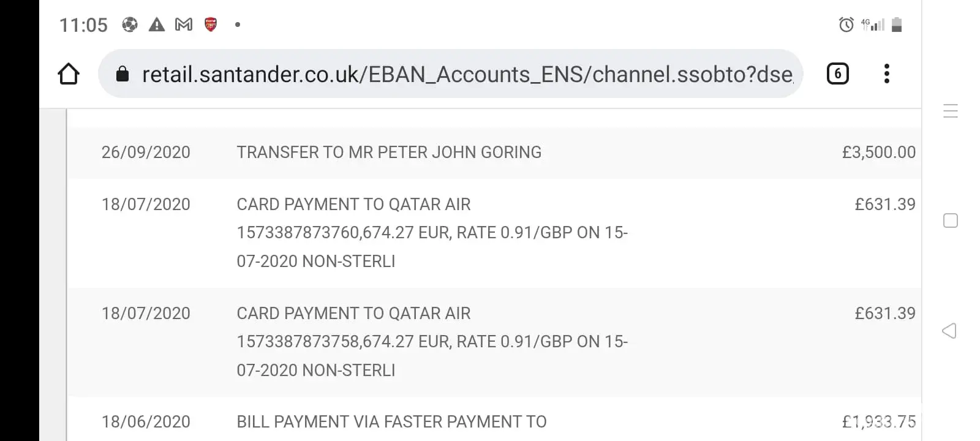Tap the £3,500.00 transfer amount

click(878, 153)
